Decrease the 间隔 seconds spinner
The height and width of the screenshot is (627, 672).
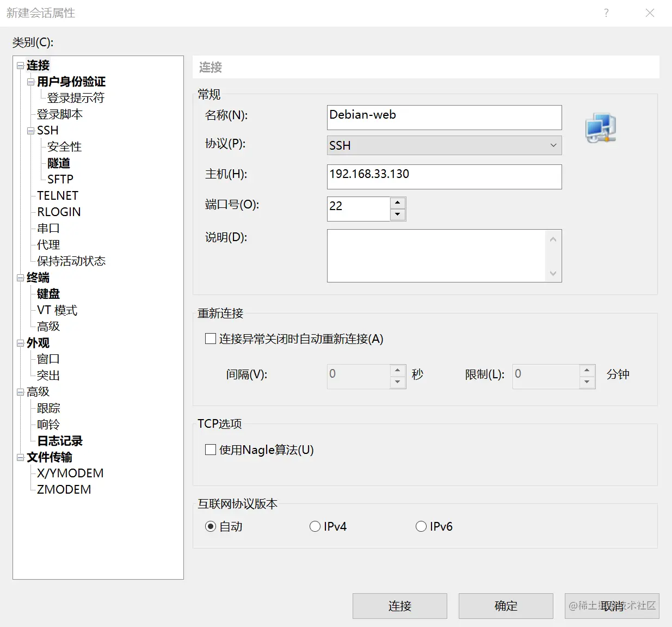click(x=398, y=382)
